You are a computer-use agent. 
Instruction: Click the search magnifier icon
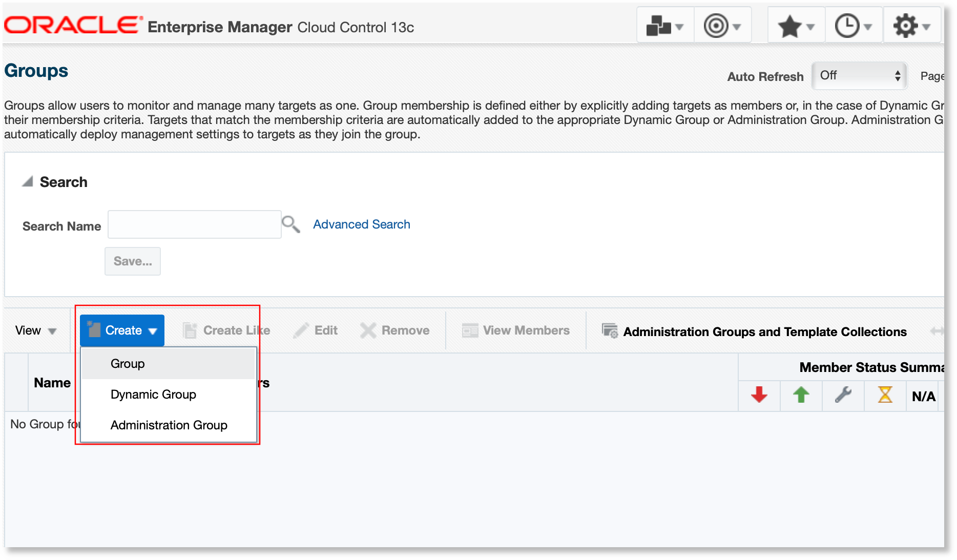pyautogui.click(x=291, y=224)
